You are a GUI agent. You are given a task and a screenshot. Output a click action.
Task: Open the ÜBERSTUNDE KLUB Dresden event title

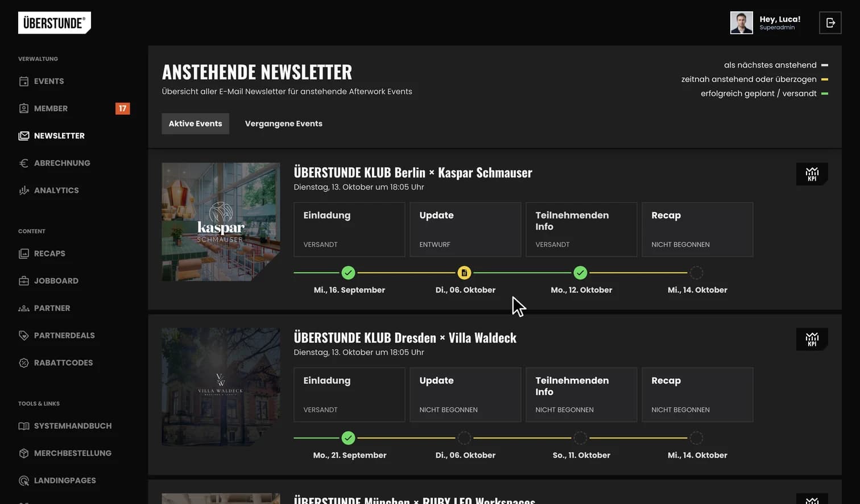pos(405,338)
